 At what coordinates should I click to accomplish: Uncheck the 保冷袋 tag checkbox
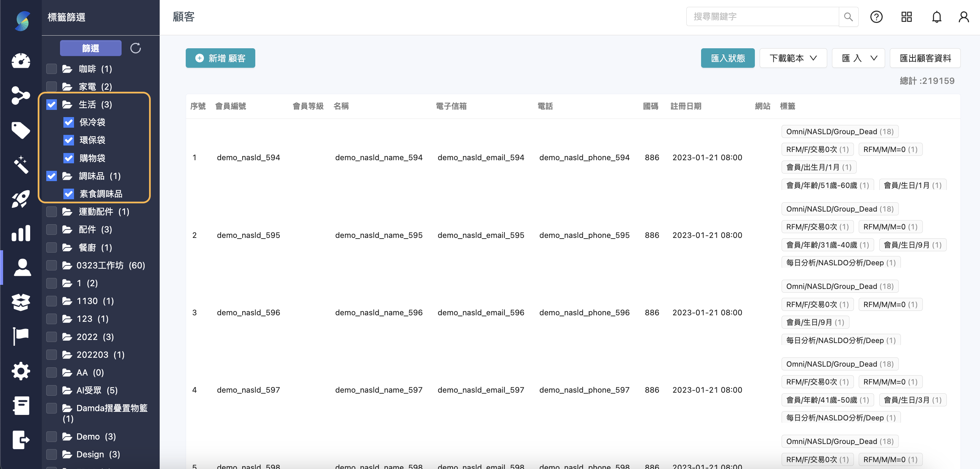[x=69, y=122]
